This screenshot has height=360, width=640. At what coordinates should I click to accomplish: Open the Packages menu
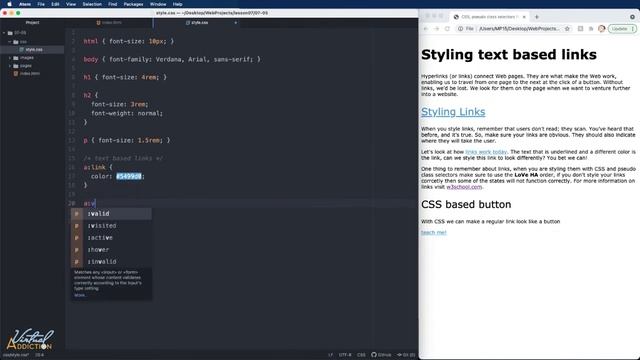tap(133, 4)
